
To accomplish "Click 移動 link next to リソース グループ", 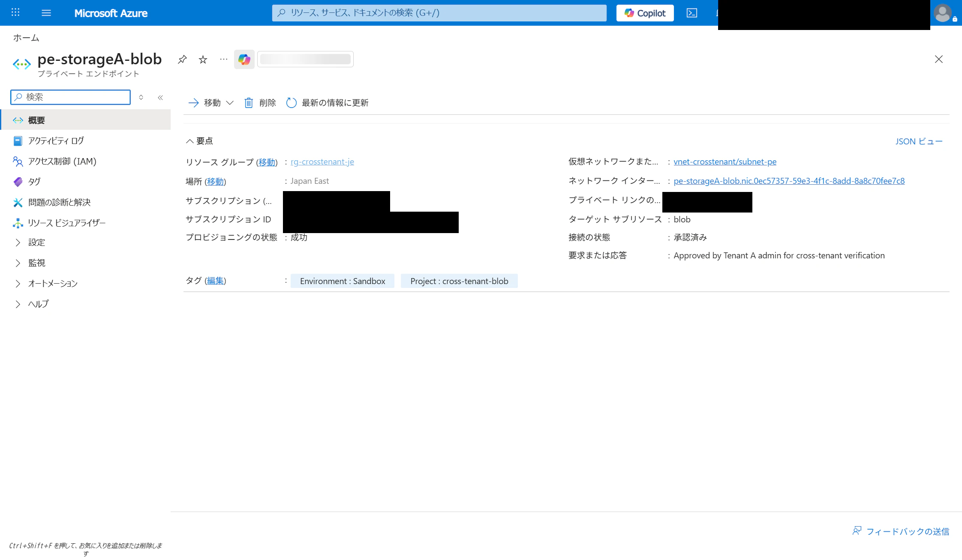I will coord(267,162).
